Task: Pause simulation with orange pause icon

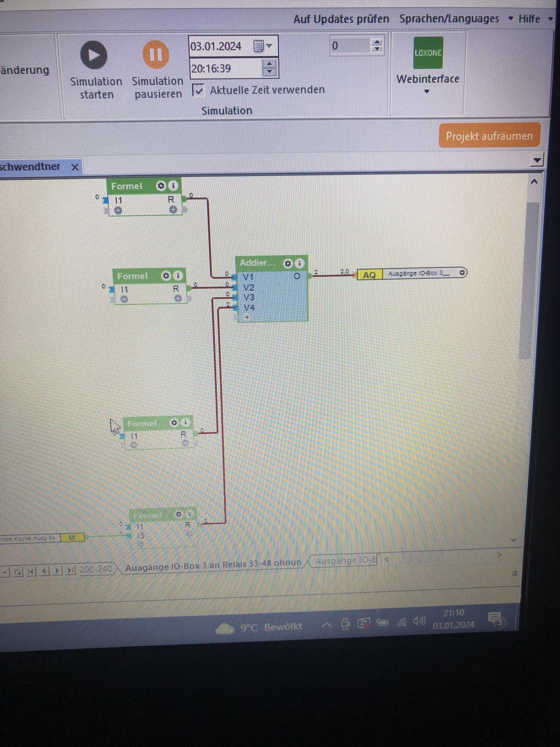Action: (156, 55)
